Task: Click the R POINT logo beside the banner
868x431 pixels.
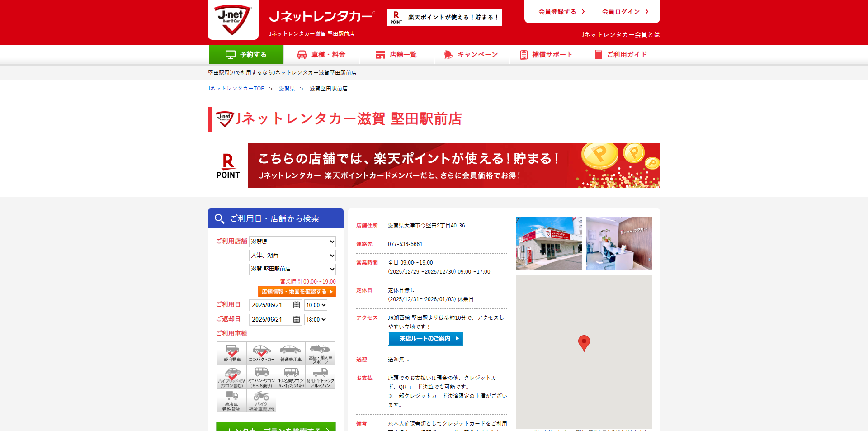Action: point(228,166)
